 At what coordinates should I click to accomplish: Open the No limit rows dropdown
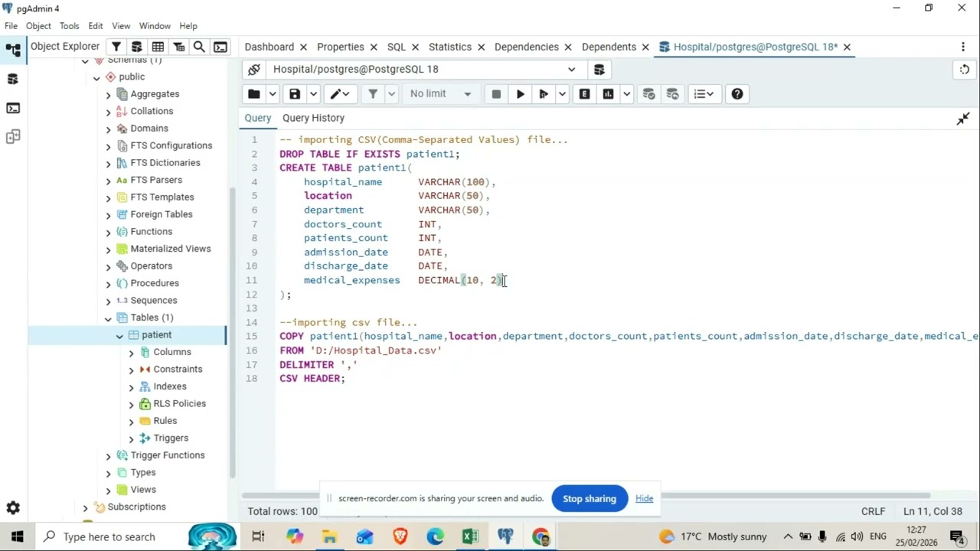440,94
